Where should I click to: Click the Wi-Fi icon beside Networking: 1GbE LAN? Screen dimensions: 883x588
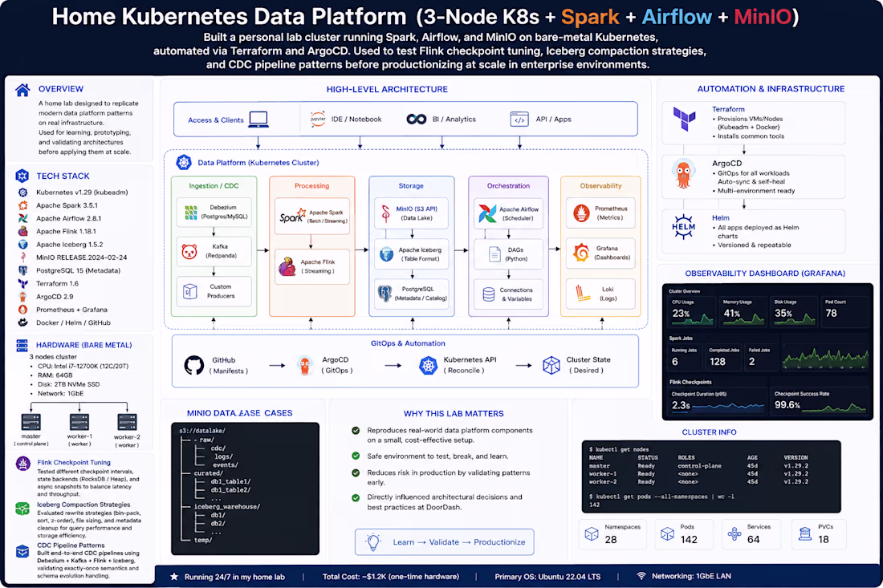click(x=641, y=576)
